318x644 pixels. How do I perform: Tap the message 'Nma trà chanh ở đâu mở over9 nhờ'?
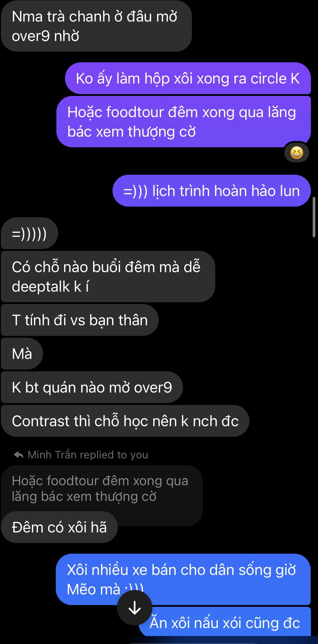point(97,26)
